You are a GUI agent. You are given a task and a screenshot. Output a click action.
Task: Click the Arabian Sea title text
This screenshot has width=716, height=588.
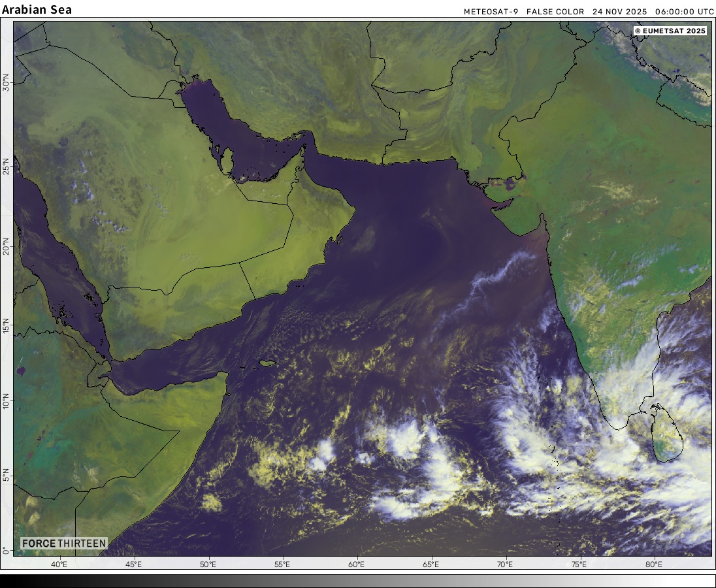(37, 10)
